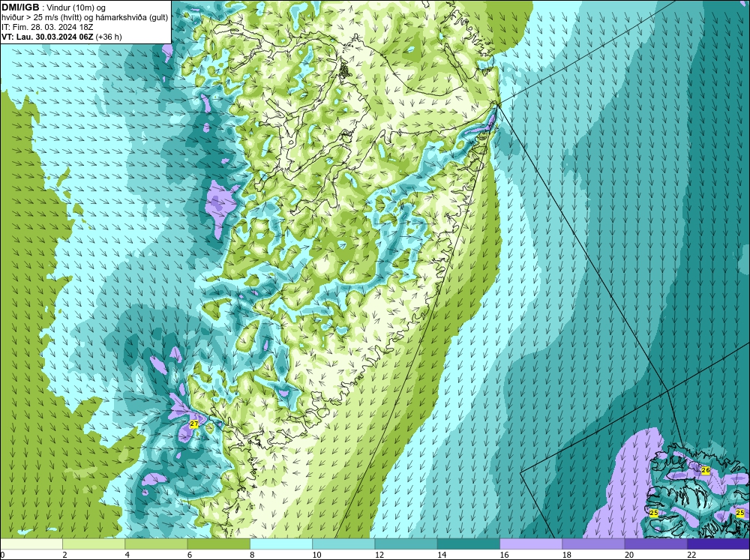750x560 pixels.
Task: Pick the cyan swatch between 10 and 12
Action: pos(343,544)
